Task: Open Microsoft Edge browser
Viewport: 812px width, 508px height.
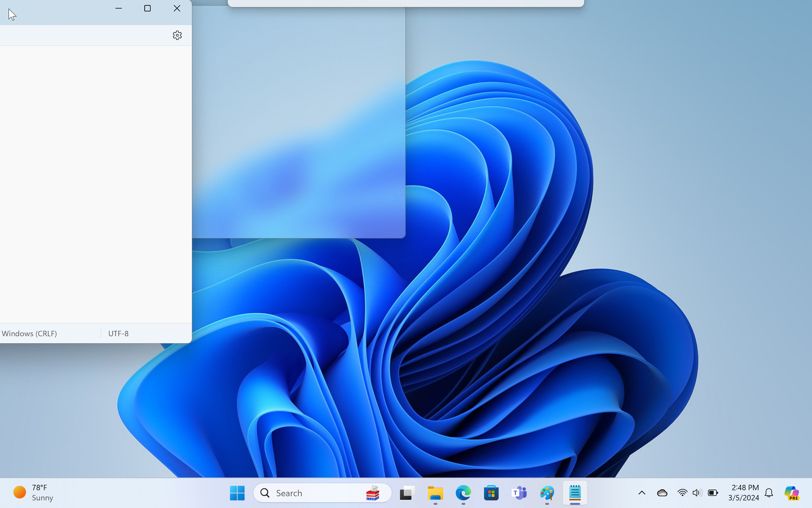Action: [463, 493]
